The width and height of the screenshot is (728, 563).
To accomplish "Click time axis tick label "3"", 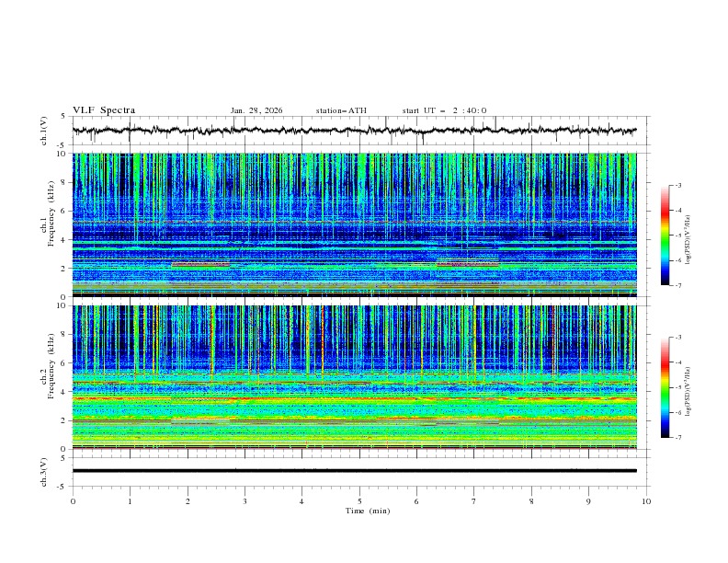I will [x=245, y=501].
